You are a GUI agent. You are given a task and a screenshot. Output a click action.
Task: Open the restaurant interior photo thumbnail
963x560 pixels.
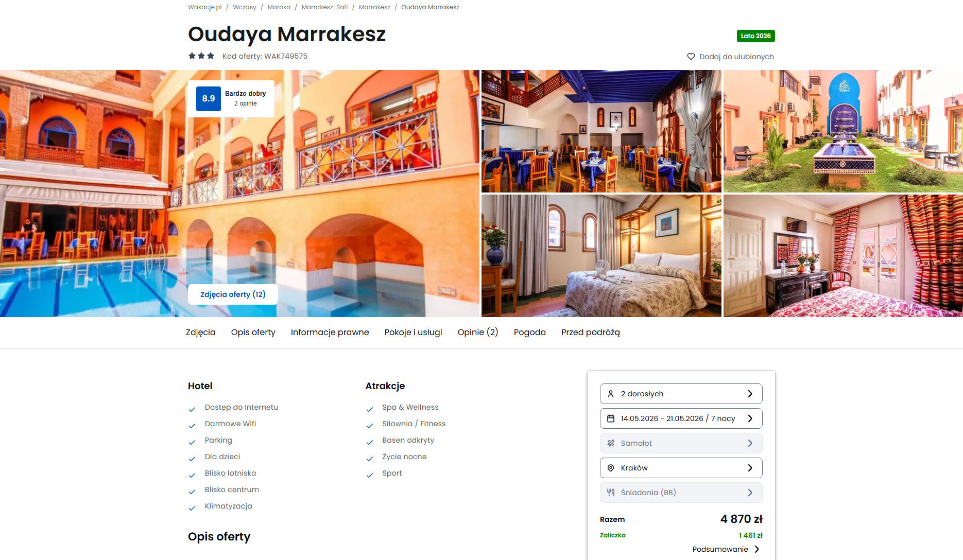601,131
